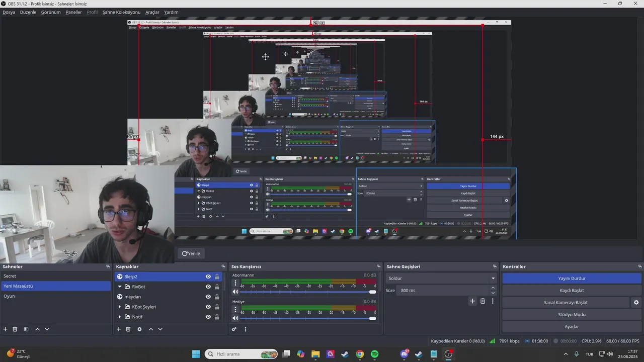Open the Yardım menu
Viewport: 644px width, 362px height.
[x=171, y=12]
